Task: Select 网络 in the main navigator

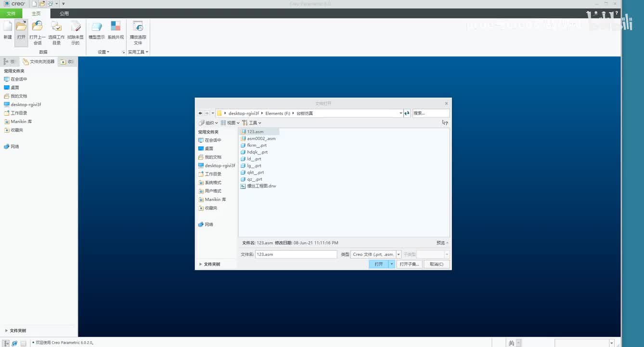Action: tap(11, 147)
